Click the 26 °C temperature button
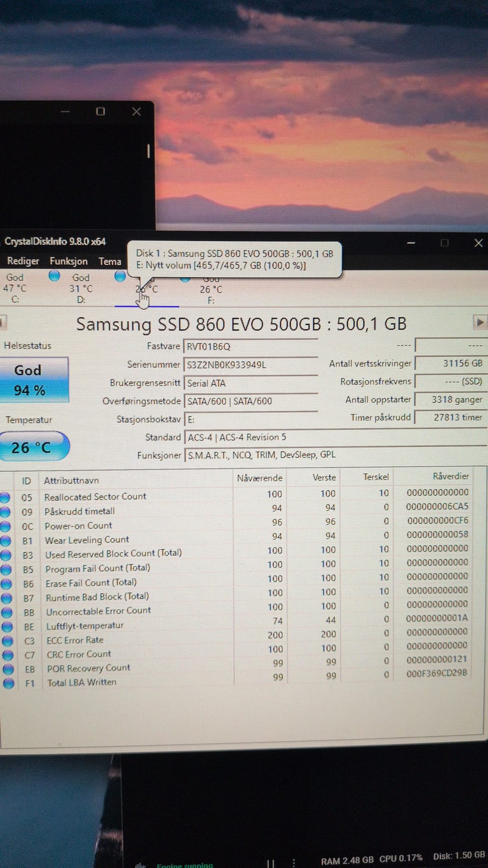The height and width of the screenshot is (868, 488). 34,446
